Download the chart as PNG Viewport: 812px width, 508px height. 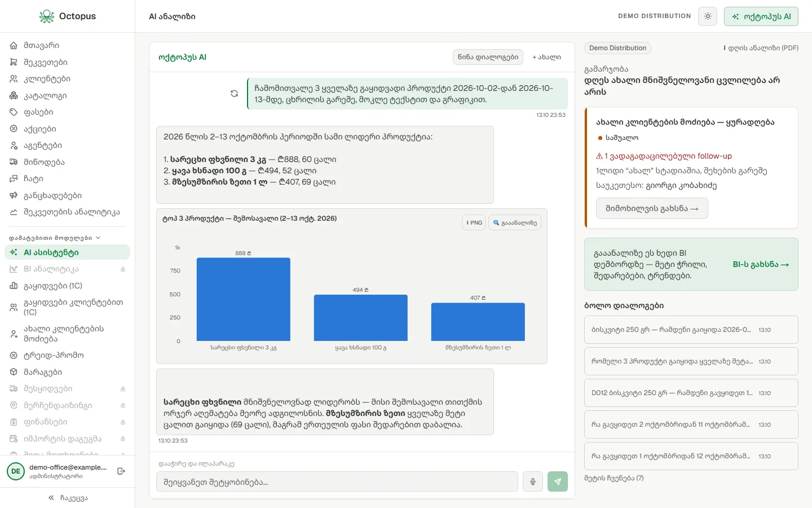pyautogui.click(x=474, y=222)
